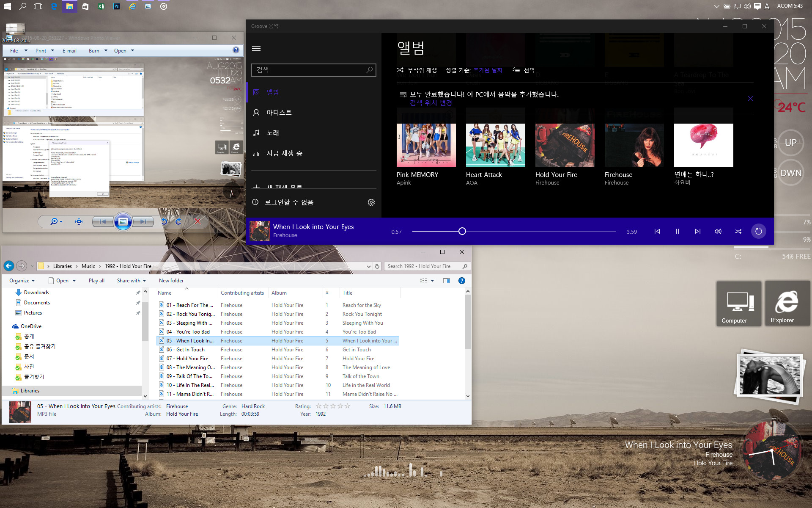Click now-playing album art in Groove bar
Image resolution: width=812 pixels, height=508 pixels.
260,231
